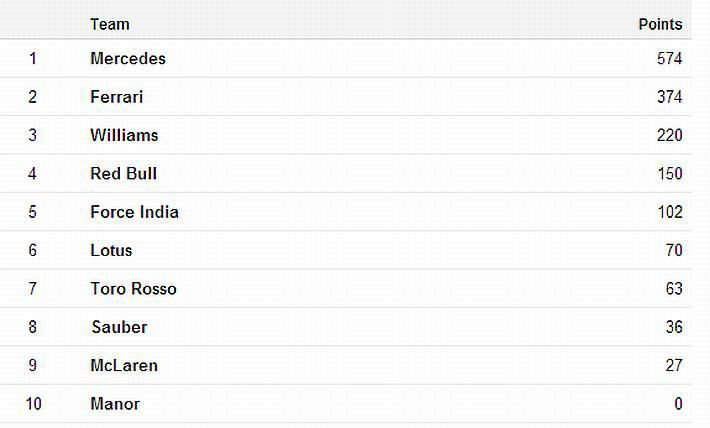The width and height of the screenshot is (710, 428).
Task: Click the Points column header
Action: pyautogui.click(x=660, y=24)
